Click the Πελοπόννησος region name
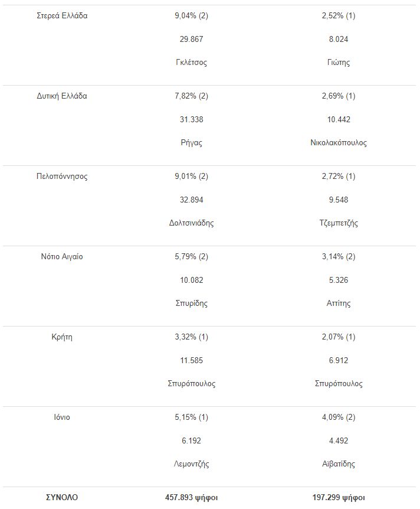Image resolution: width=420 pixels, height=509 pixels. pos(62,177)
